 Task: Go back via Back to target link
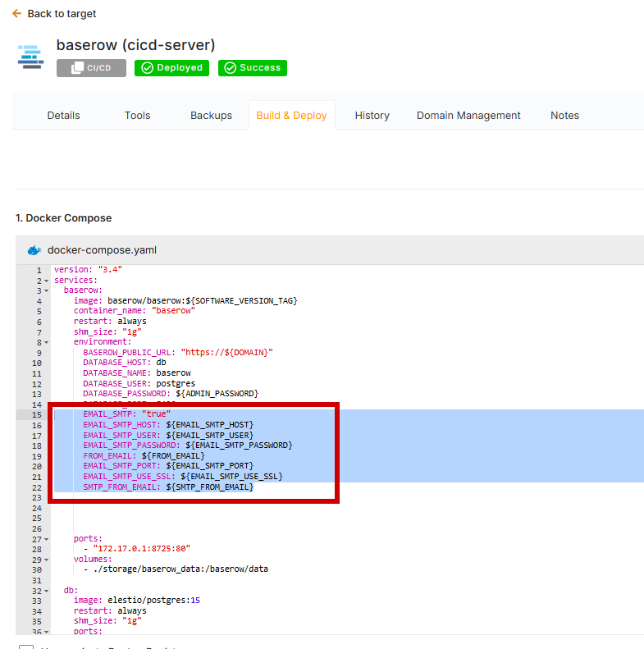tap(62, 14)
